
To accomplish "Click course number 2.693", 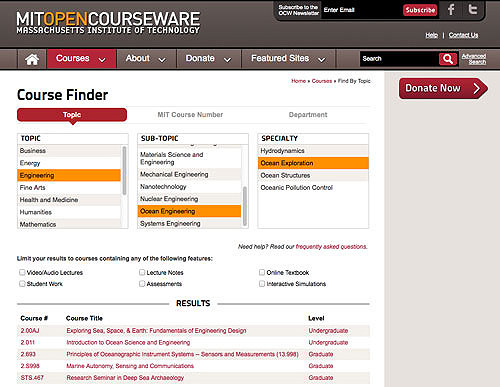I will point(28,354).
